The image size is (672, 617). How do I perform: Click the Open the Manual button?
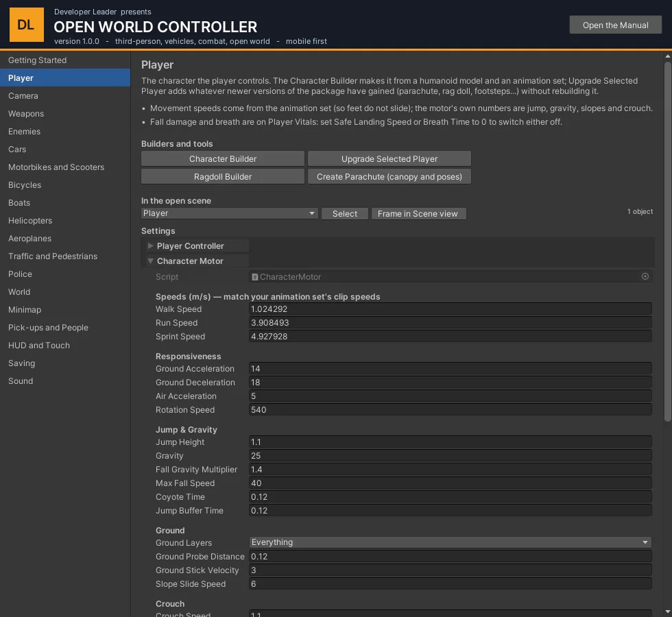616,25
